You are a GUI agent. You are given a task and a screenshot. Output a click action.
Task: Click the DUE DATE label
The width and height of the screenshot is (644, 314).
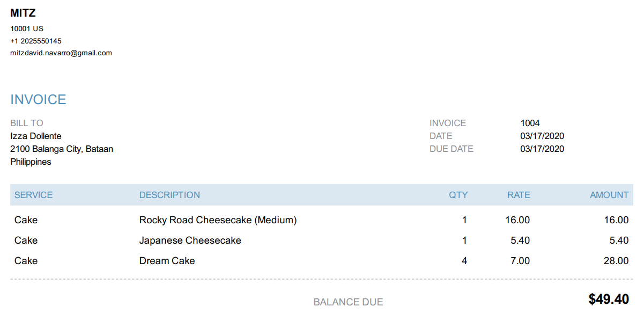tap(451, 149)
